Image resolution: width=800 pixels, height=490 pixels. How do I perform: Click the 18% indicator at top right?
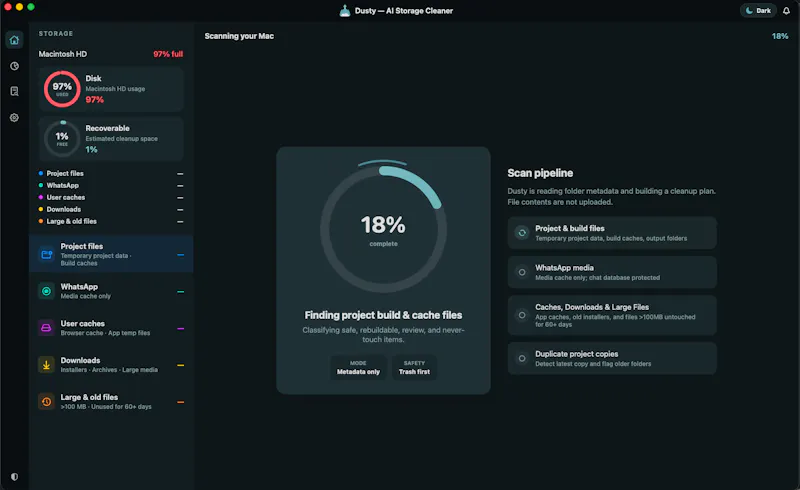pyautogui.click(x=780, y=36)
